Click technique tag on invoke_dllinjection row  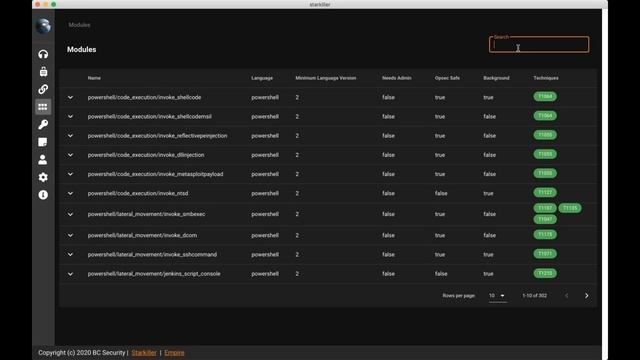click(545, 154)
